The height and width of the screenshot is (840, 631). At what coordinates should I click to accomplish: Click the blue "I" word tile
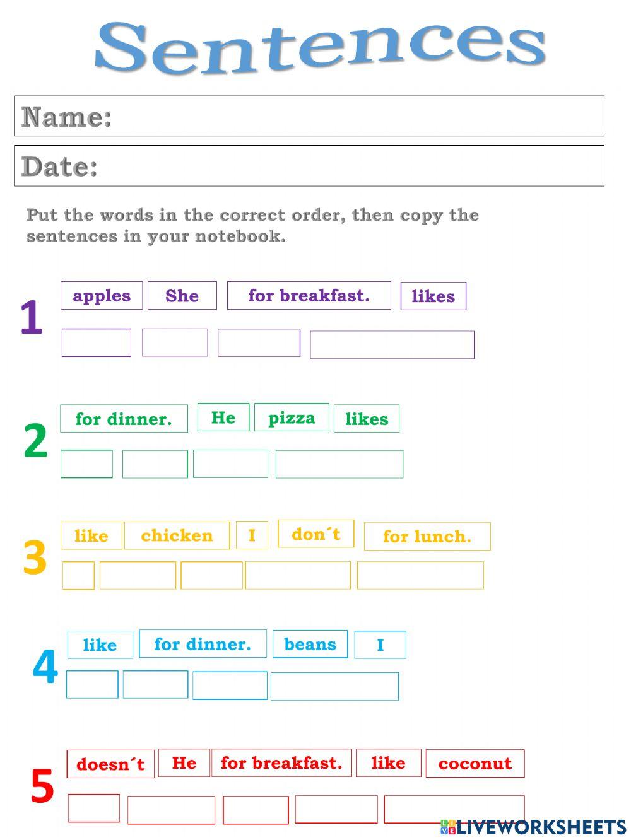tap(380, 645)
